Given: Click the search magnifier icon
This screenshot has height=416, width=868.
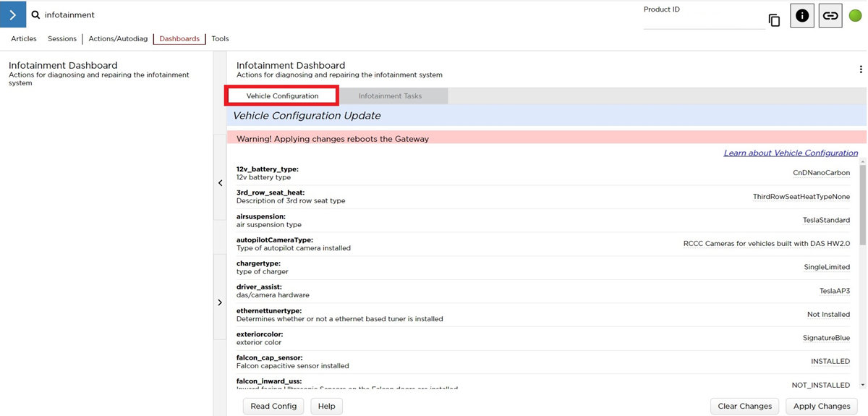Looking at the screenshot, I should pyautogui.click(x=35, y=15).
